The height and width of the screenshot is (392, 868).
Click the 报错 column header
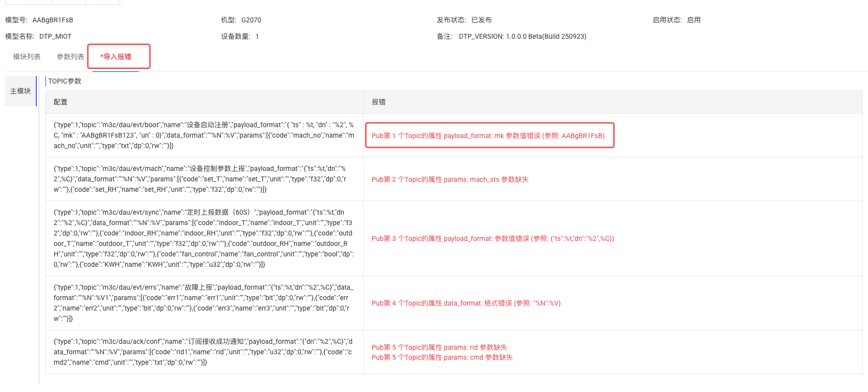pyautogui.click(x=379, y=102)
